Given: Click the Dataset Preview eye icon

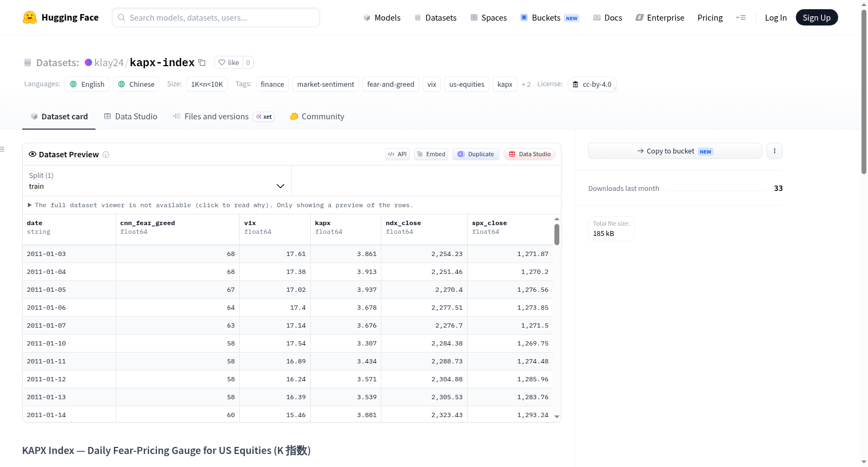Looking at the screenshot, I should coord(33,154).
